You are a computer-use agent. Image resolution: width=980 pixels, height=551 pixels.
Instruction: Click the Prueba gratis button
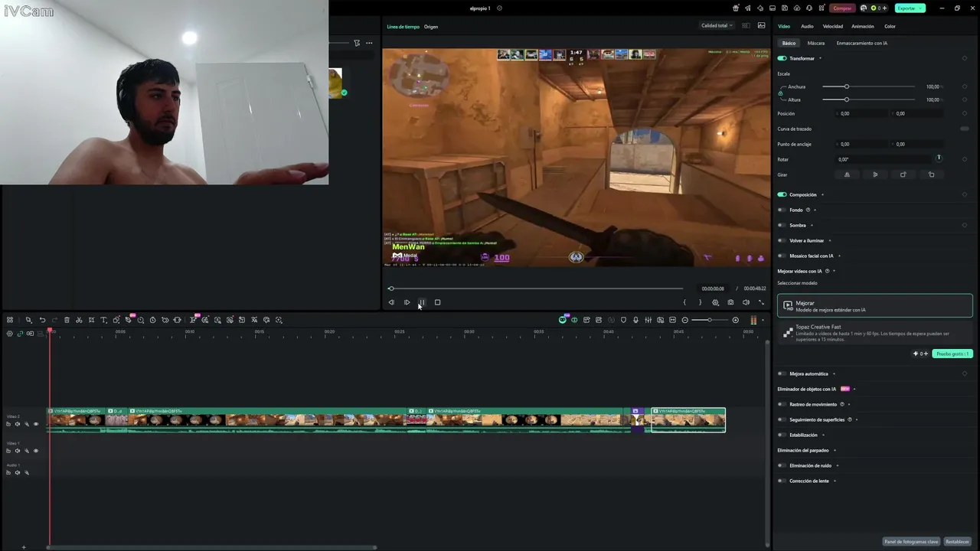pos(952,354)
